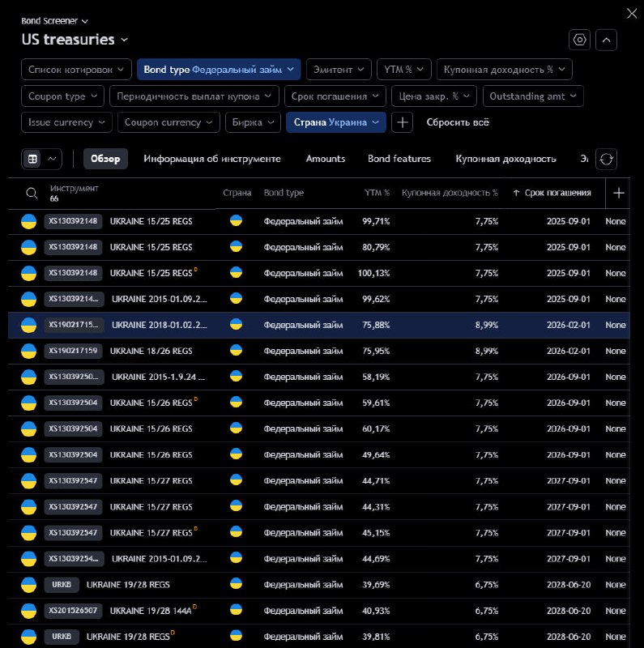The width and height of the screenshot is (644, 648).
Task: Click XS201526507 ticker badge
Action: [x=73, y=611]
